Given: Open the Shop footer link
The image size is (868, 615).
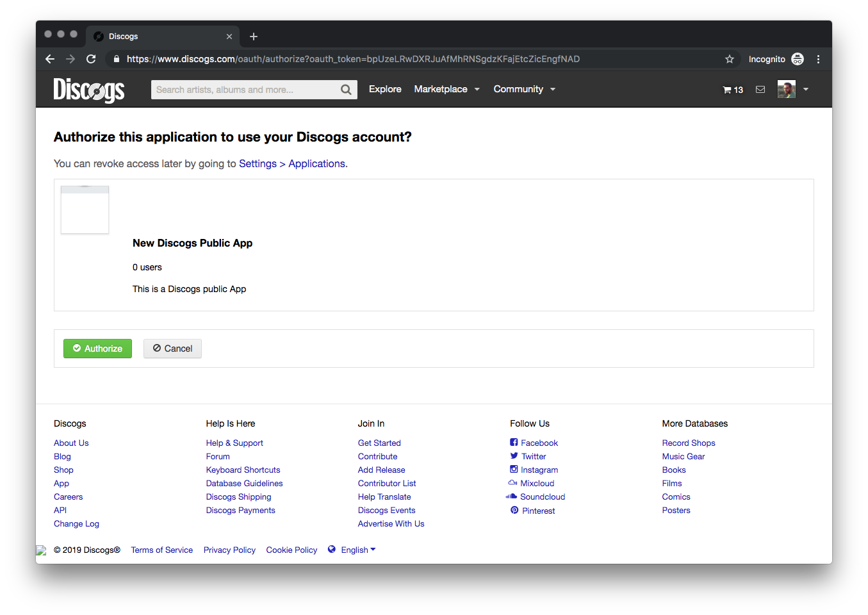Looking at the screenshot, I should 63,470.
